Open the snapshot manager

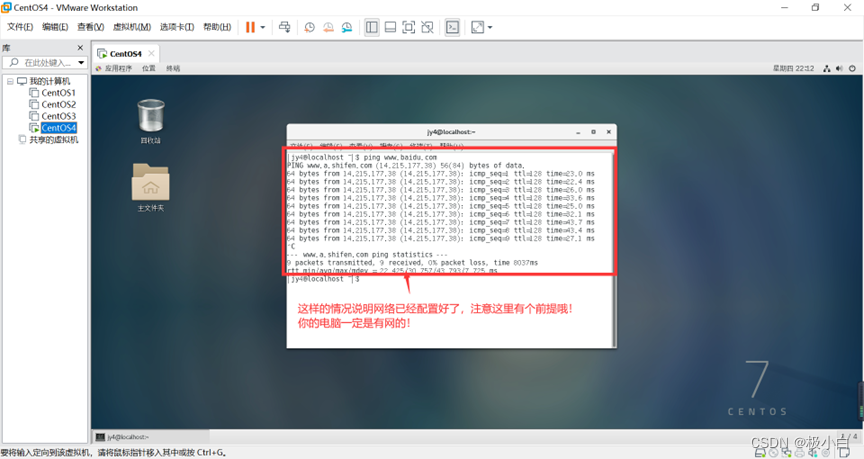347,27
